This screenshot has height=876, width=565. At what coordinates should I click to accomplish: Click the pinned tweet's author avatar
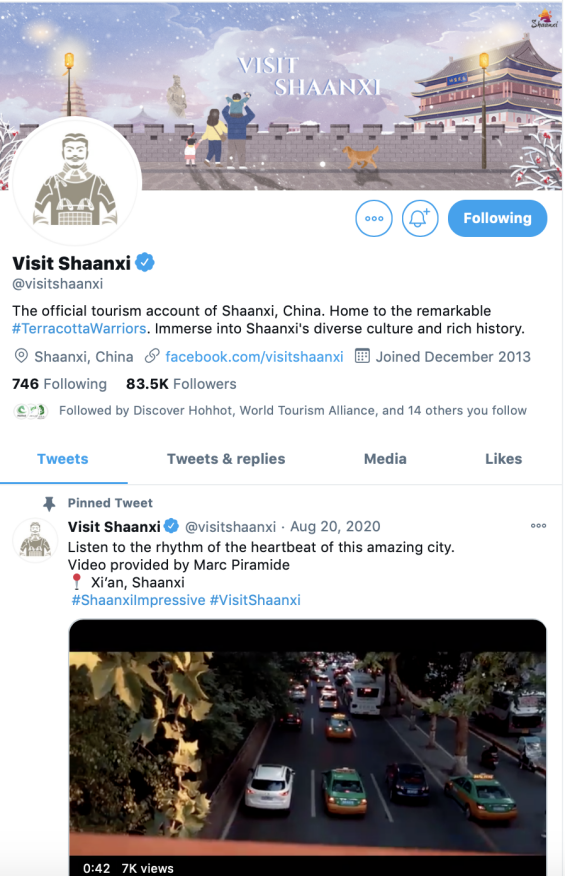tap(35, 540)
